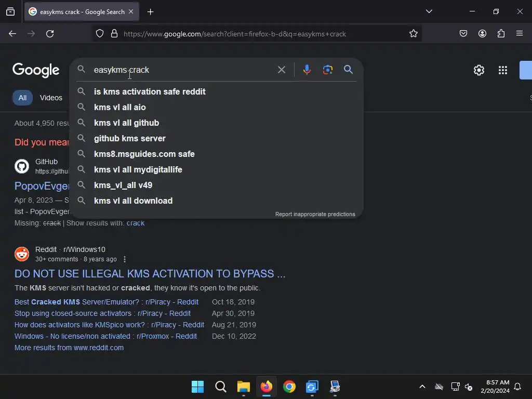The width and height of the screenshot is (532, 399).
Task: Open Google apps grid
Action: pyautogui.click(x=503, y=70)
